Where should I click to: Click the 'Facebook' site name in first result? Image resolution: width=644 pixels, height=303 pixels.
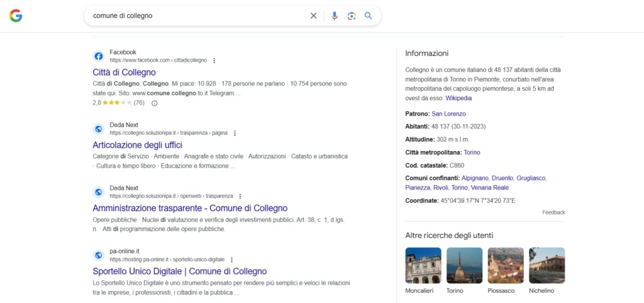(123, 52)
